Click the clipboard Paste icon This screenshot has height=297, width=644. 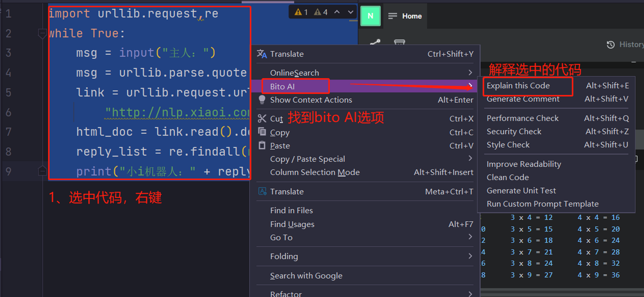262,145
